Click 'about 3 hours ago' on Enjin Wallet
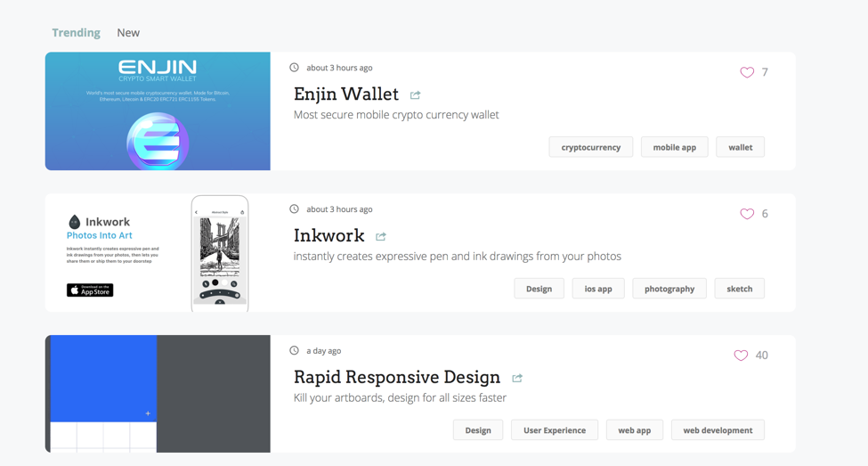Screen dimensions: 868x466 pyautogui.click(x=339, y=68)
